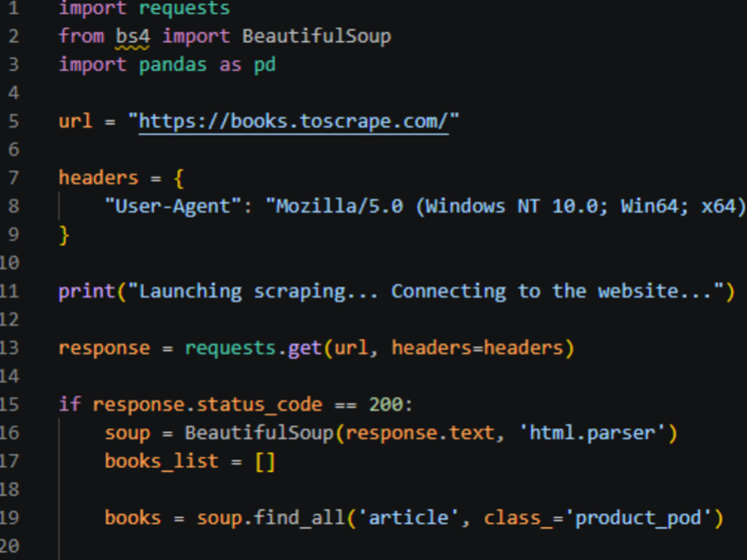Click line number 5 in gutter
The height and width of the screenshot is (560, 747).
pyautogui.click(x=13, y=121)
